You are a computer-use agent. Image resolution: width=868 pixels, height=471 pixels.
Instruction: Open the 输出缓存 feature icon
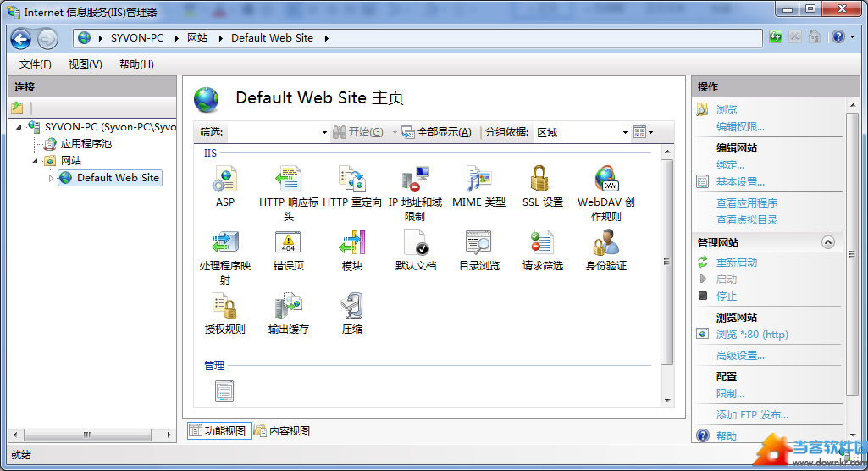(x=288, y=307)
